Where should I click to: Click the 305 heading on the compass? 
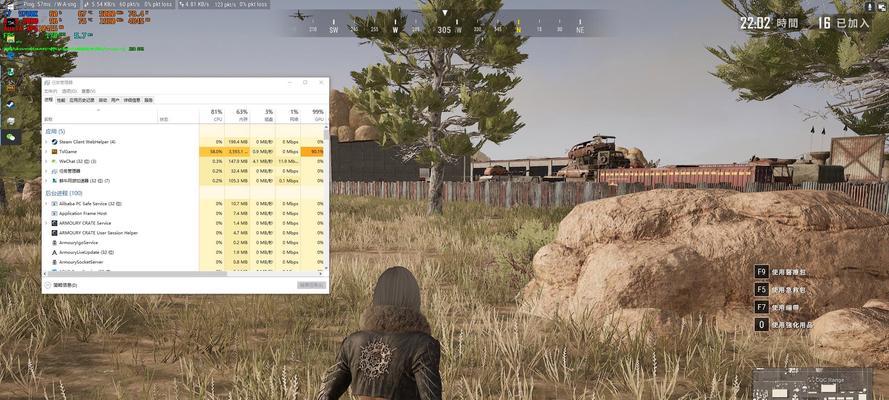(444, 30)
